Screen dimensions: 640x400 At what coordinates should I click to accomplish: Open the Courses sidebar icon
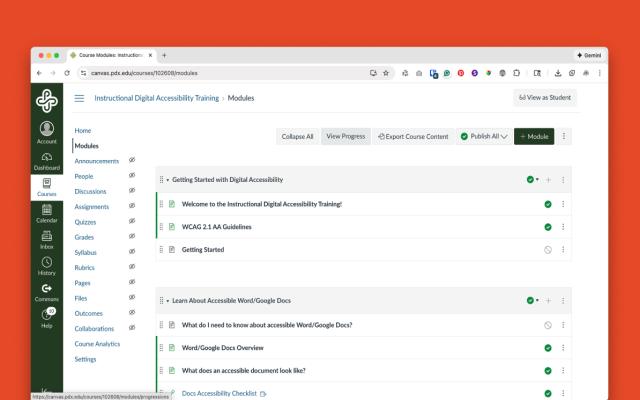coord(47,187)
